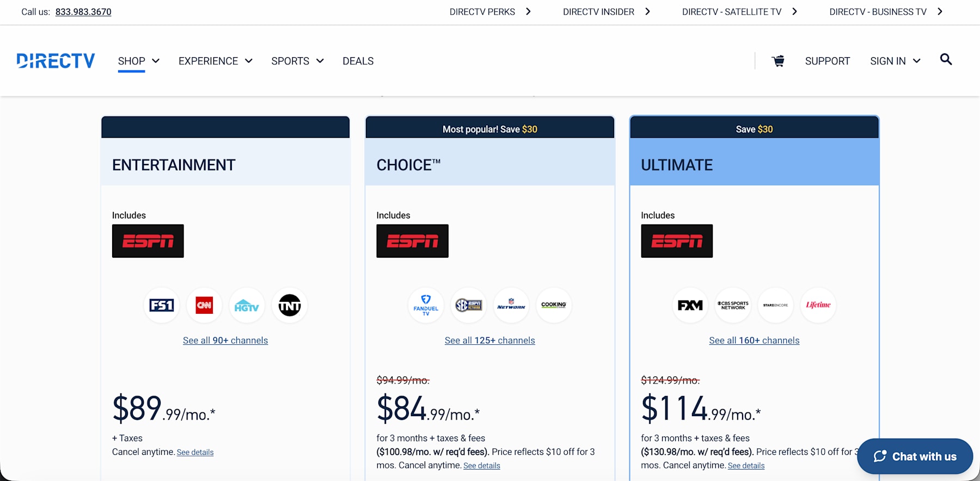Click the $114.99/mo. price
This screenshot has width=980, height=481.
click(x=701, y=409)
